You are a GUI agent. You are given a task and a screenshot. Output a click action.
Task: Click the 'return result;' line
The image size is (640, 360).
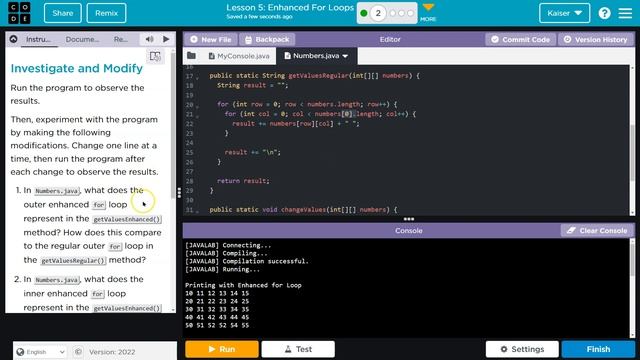click(x=243, y=181)
